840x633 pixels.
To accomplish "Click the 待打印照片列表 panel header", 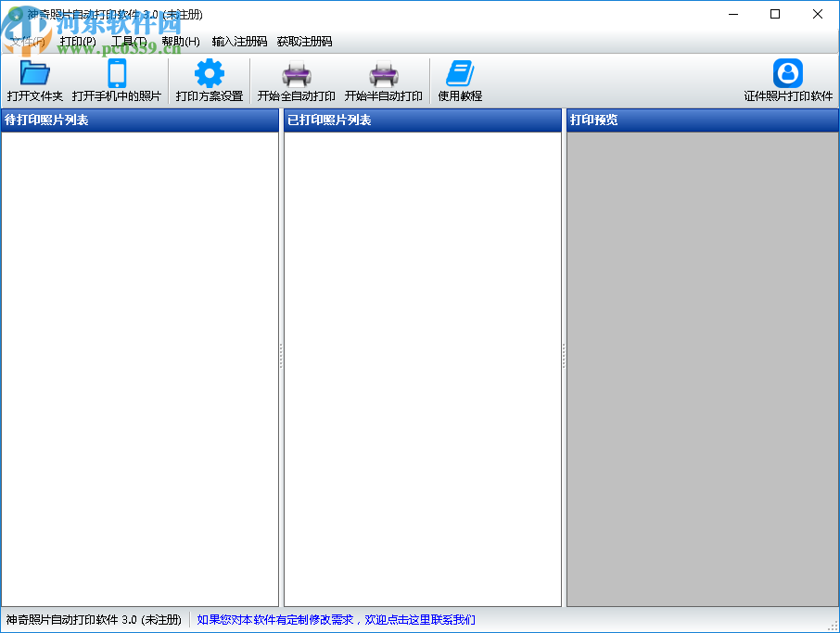I will click(x=140, y=120).
